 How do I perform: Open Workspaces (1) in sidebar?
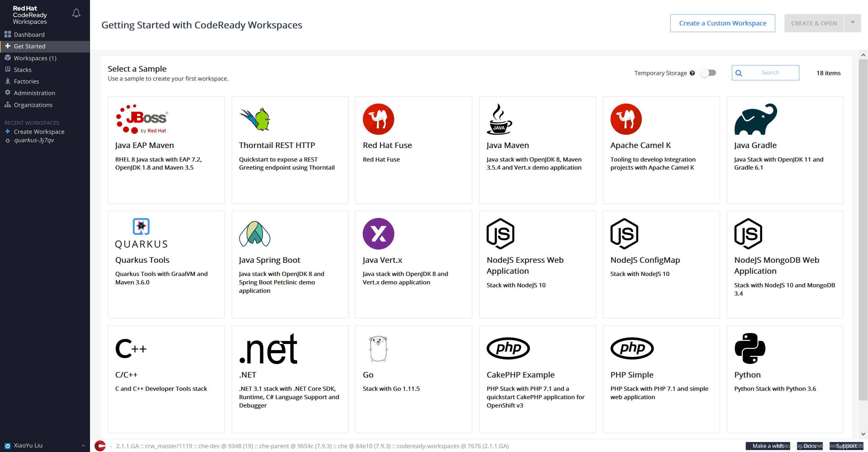(x=45, y=58)
